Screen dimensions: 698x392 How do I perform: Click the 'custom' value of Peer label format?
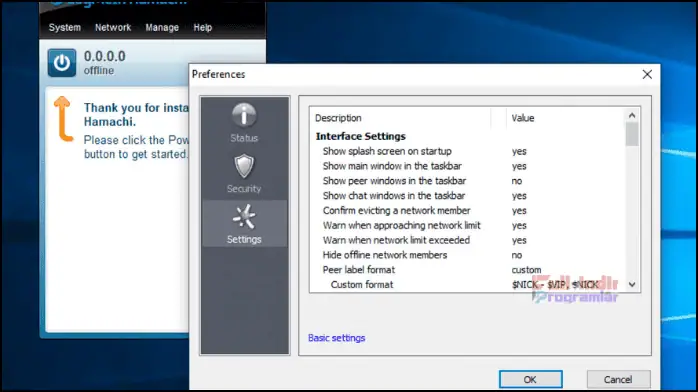point(526,270)
